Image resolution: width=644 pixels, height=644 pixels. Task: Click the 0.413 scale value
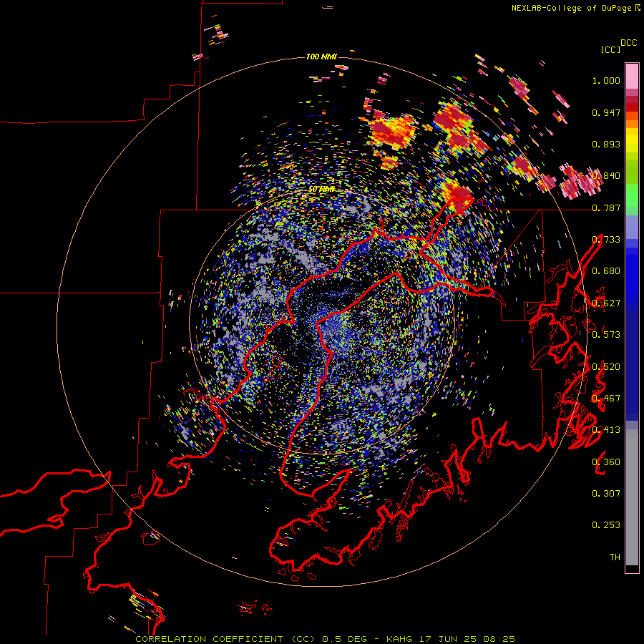tap(606, 430)
